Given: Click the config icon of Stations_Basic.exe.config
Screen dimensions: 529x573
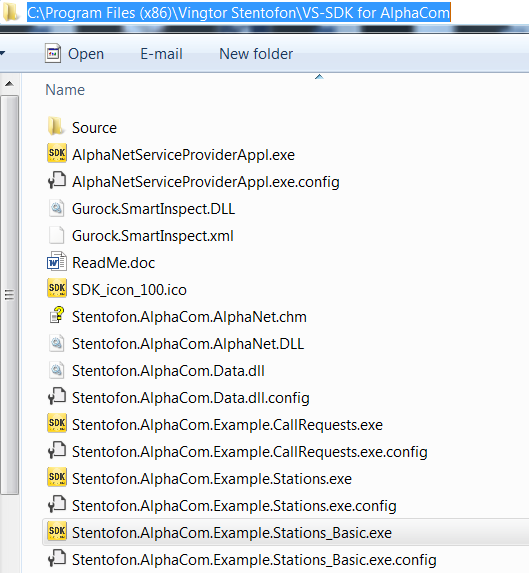Looking at the screenshot, I should point(57,558).
